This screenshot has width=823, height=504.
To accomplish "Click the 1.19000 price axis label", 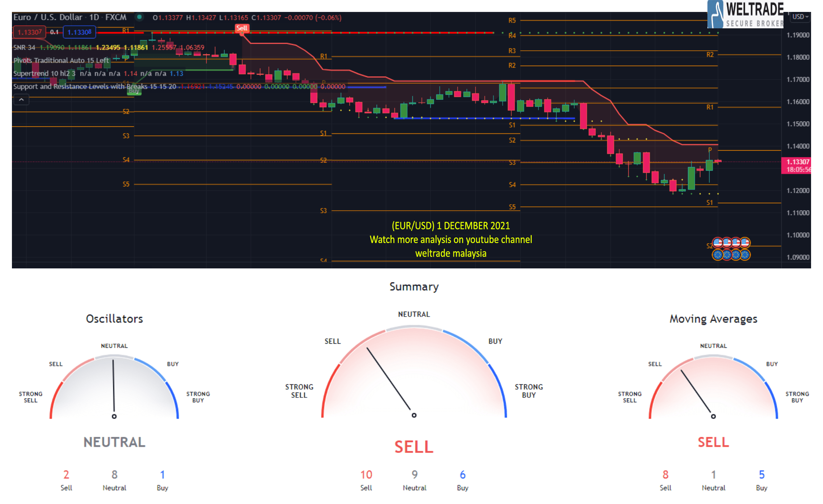I will click(798, 35).
